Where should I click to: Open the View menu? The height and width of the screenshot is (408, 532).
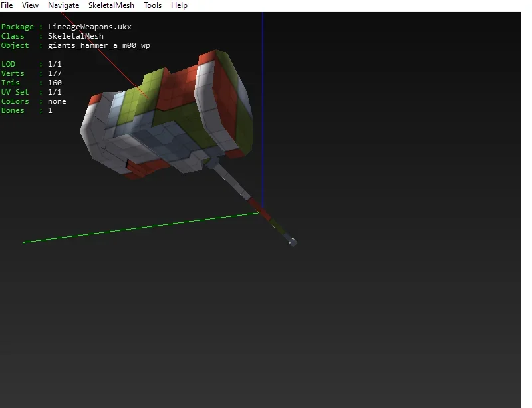[x=30, y=5]
